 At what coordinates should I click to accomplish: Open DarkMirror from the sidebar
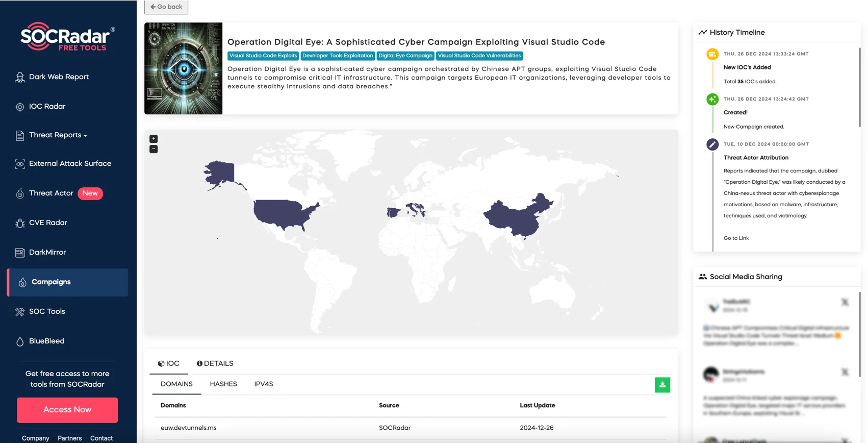tap(47, 252)
